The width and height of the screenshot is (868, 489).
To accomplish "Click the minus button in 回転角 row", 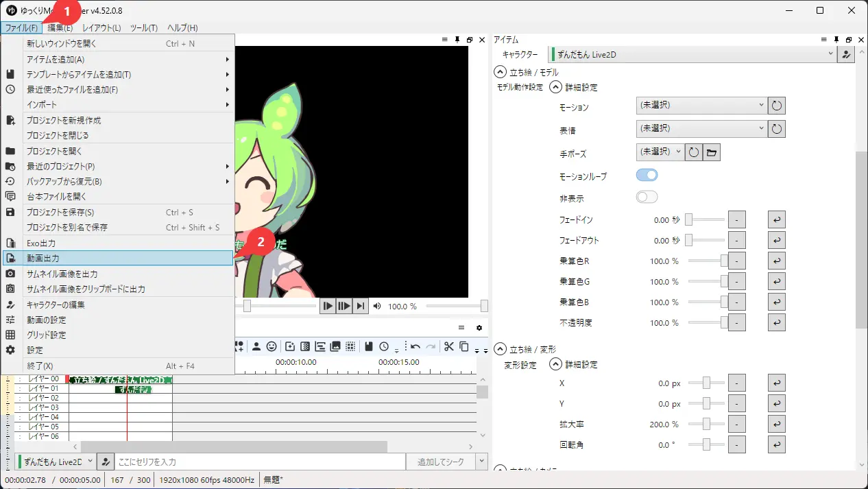I will 736,444.
